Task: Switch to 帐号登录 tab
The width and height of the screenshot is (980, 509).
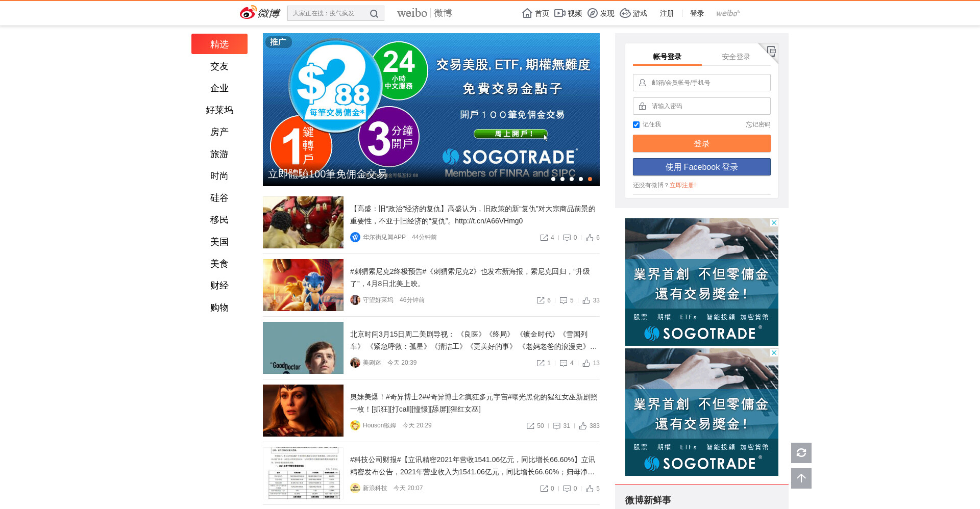Action: point(667,57)
